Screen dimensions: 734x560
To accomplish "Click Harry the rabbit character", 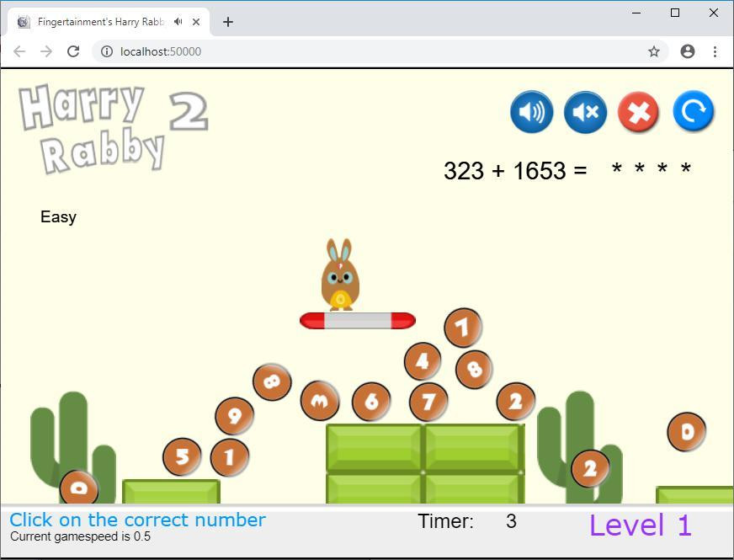I will [x=340, y=275].
